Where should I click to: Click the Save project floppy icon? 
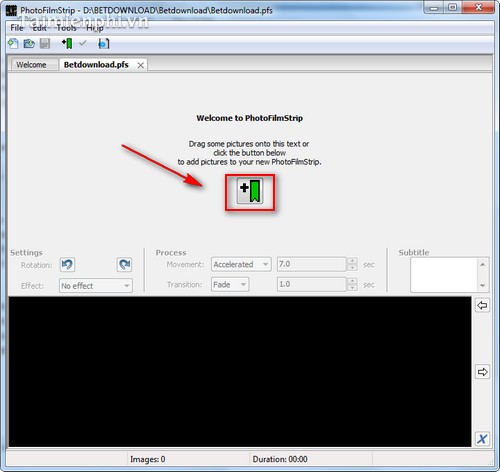pyautogui.click(x=45, y=44)
